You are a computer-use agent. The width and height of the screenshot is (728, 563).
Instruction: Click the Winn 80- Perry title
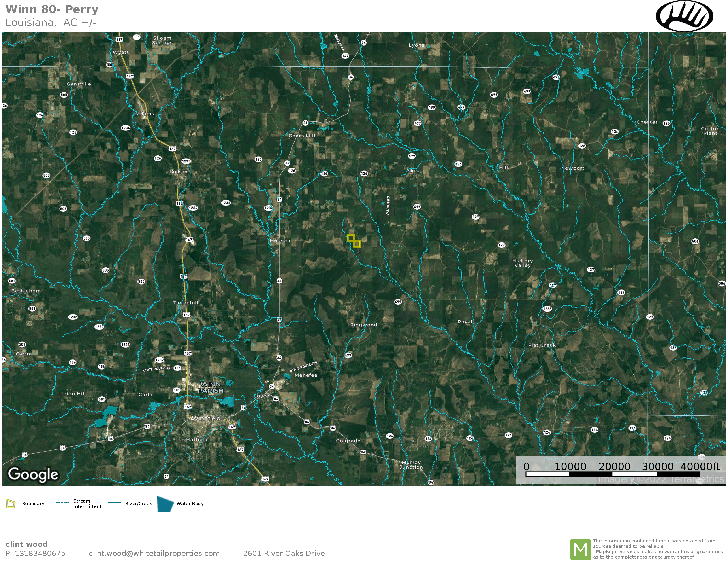point(52,9)
